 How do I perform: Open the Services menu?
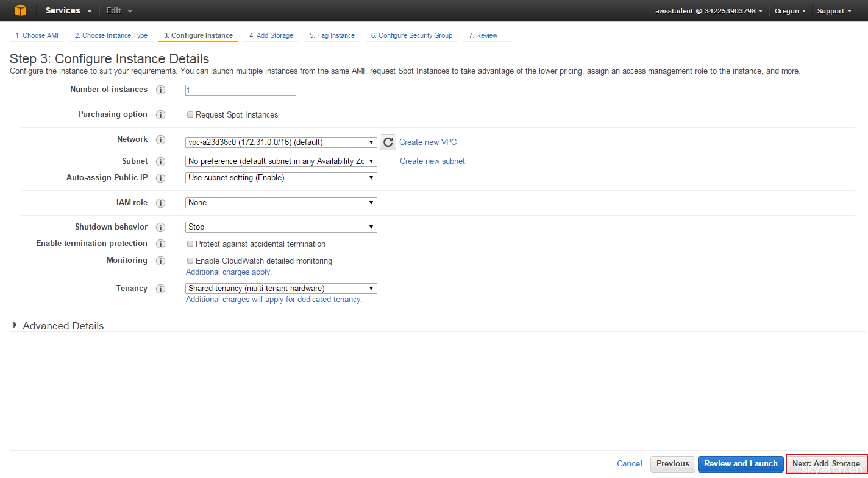pos(68,10)
